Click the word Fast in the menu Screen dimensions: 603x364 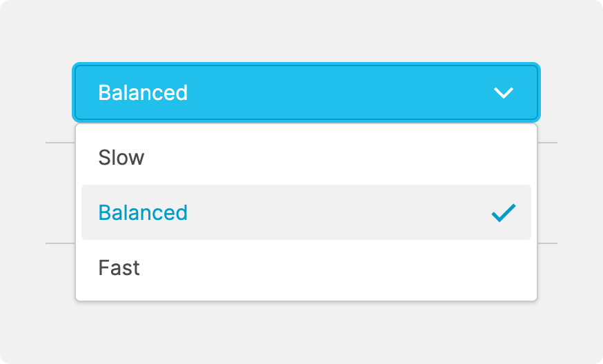119,267
